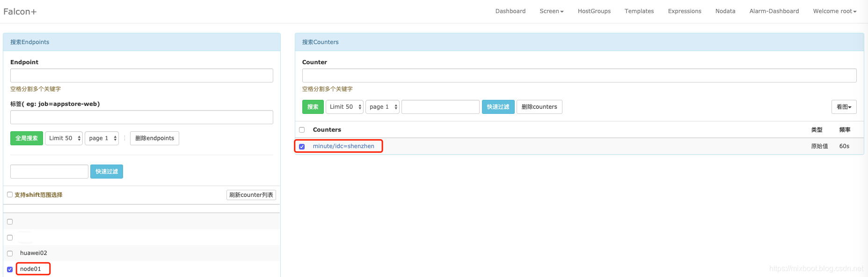
Task: Open Alarm-Dashboard
Action: pyautogui.click(x=774, y=11)
